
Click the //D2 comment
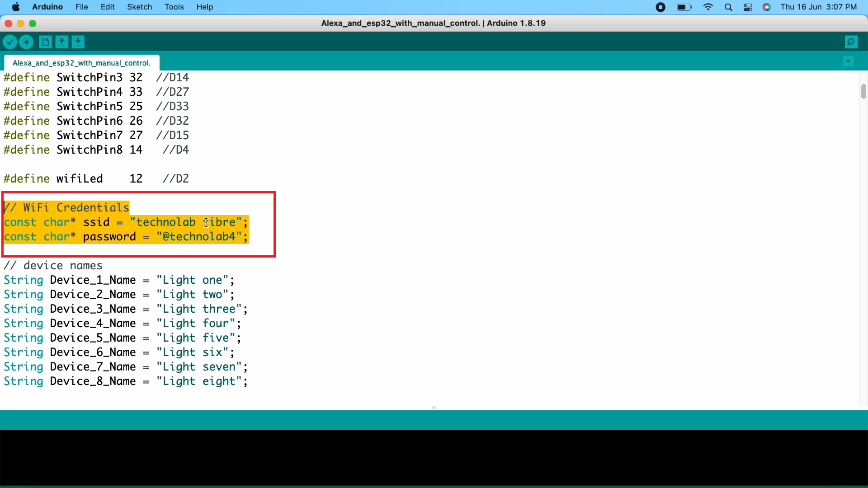click(x=176, y=179)
